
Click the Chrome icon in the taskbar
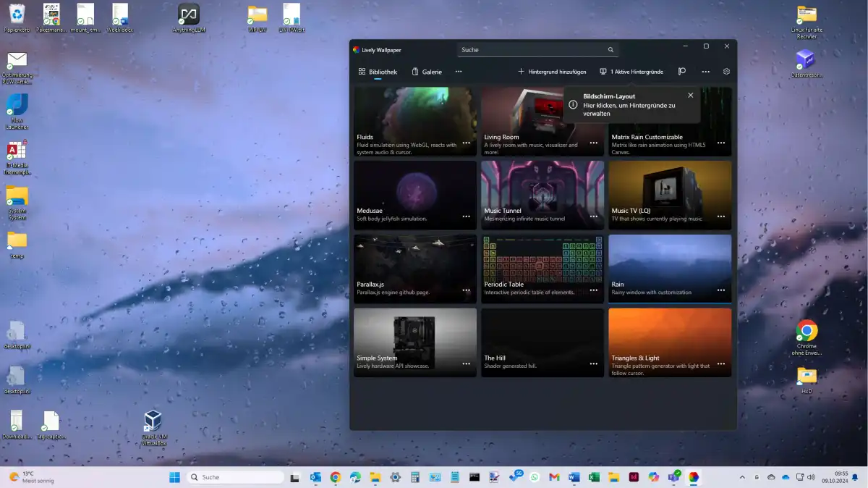pos(335,477)
